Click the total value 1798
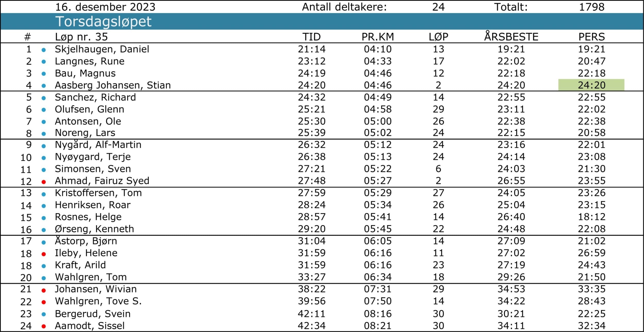This screenshot has height=332, width=644. coord(591,7)
